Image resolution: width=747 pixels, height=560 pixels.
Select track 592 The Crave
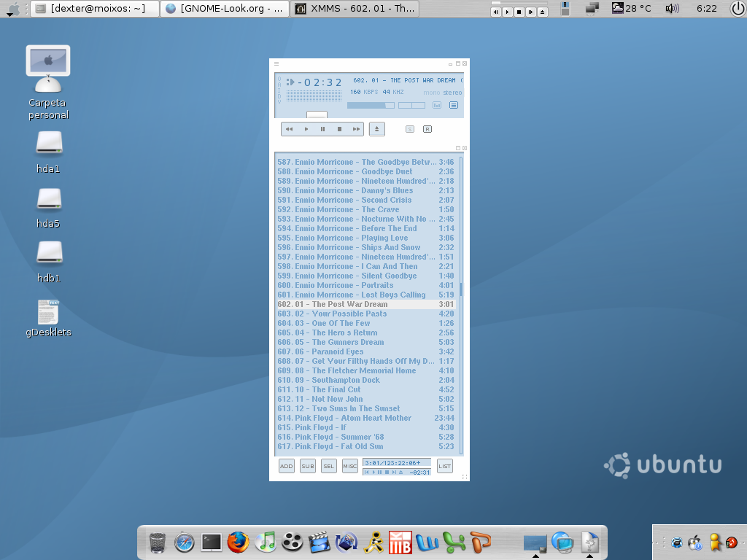coord(366,209)
